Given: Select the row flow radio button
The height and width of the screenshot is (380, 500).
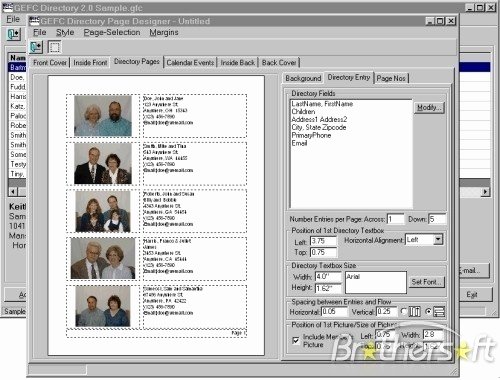Looking at the screenshot, I should click(429, 312).
